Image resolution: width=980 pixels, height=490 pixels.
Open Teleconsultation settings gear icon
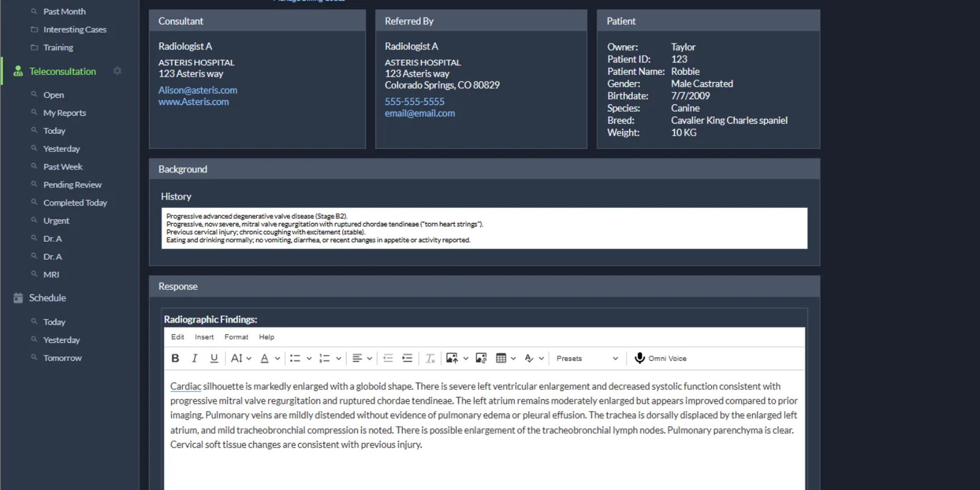pos(118,71)
